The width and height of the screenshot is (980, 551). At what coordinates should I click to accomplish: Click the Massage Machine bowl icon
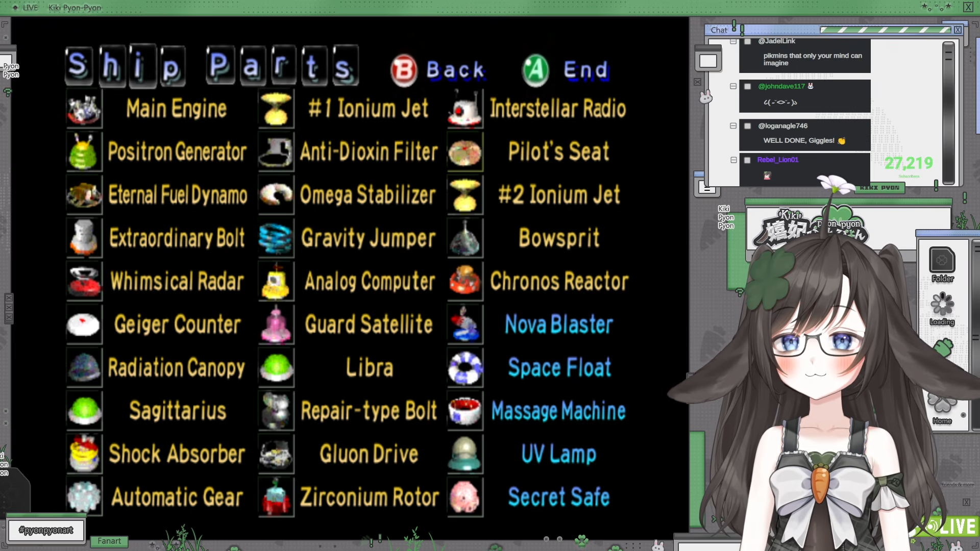coord(465,411)
